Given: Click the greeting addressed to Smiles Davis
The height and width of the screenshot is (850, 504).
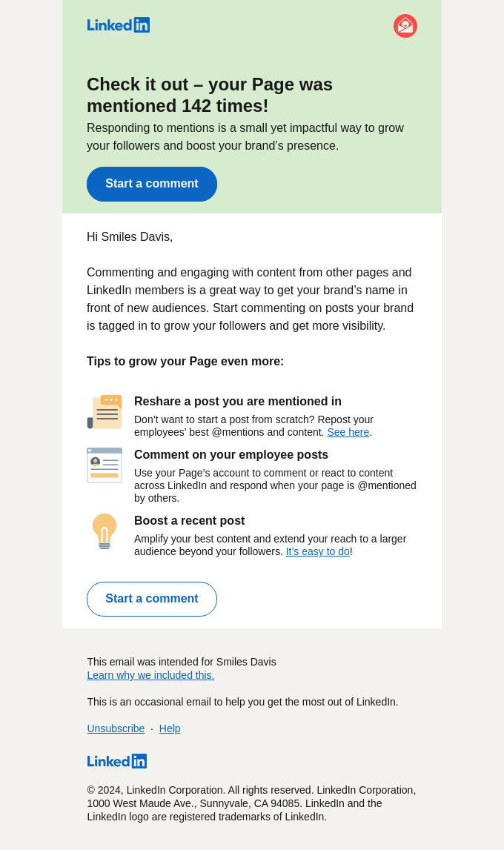Looking at the screenshot, I should click(130, 236).
